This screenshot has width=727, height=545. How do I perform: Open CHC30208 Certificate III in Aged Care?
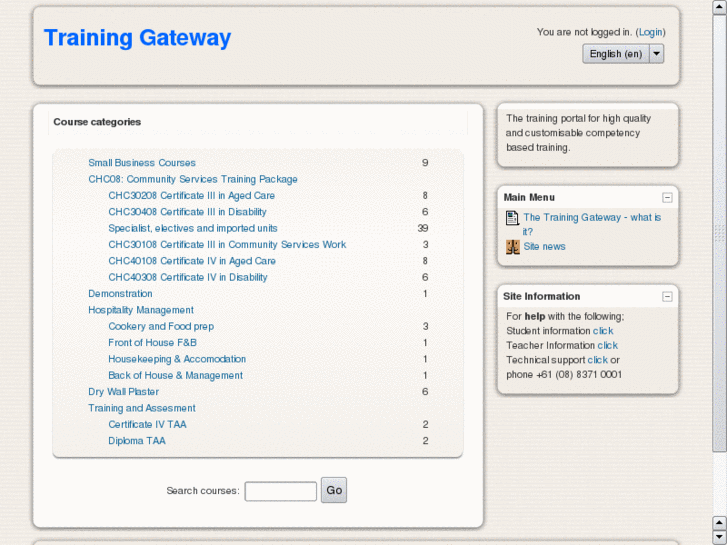191,196
